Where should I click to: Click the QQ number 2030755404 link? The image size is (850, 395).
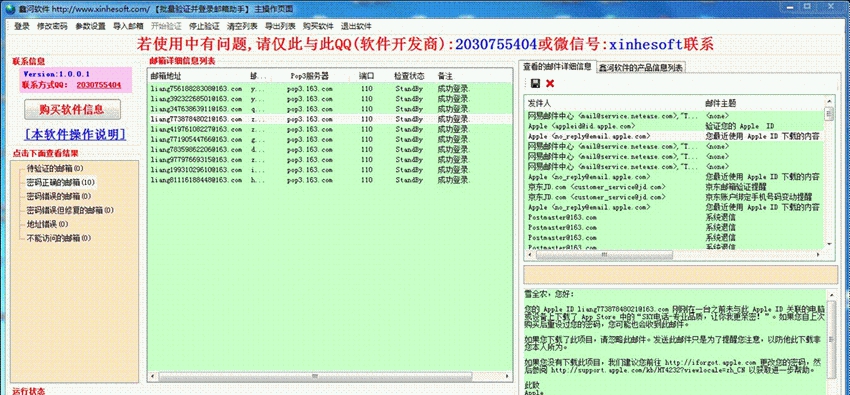click(98, 85)
